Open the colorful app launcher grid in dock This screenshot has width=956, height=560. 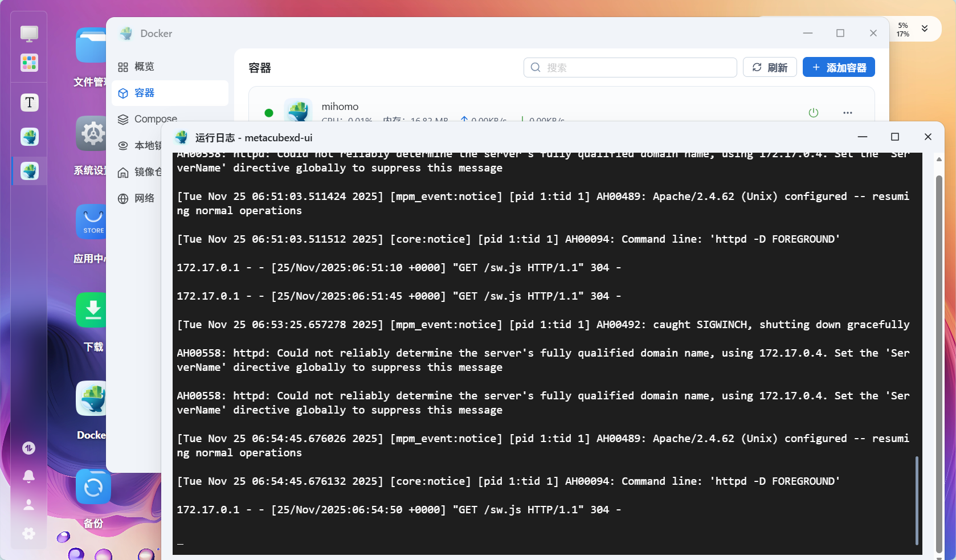[30, 63]
